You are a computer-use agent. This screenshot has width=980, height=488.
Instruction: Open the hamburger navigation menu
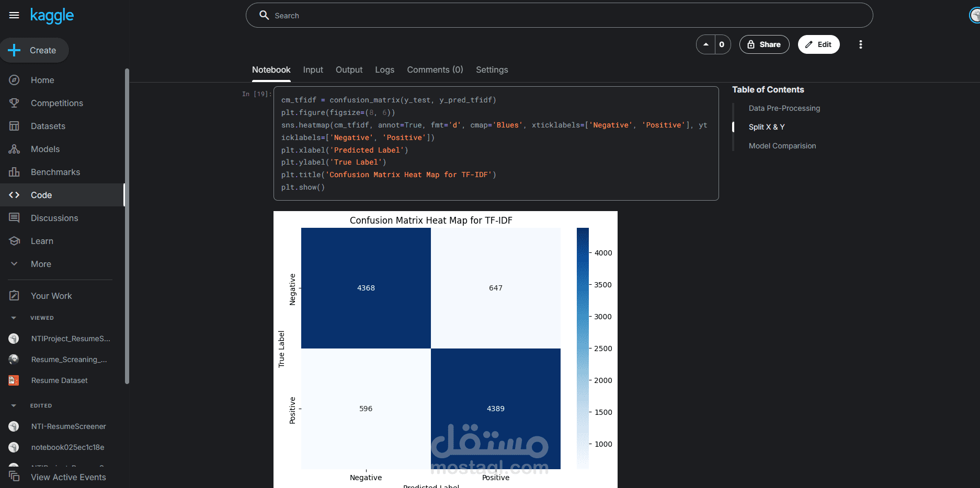[x=14, y=15]
